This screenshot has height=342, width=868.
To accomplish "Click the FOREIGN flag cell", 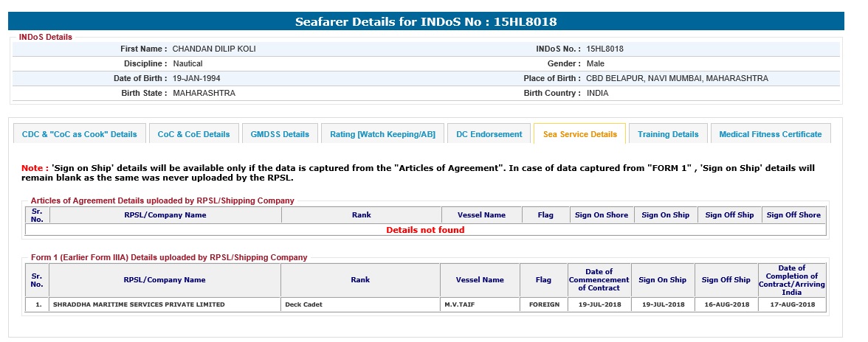I will click(543, 304).
